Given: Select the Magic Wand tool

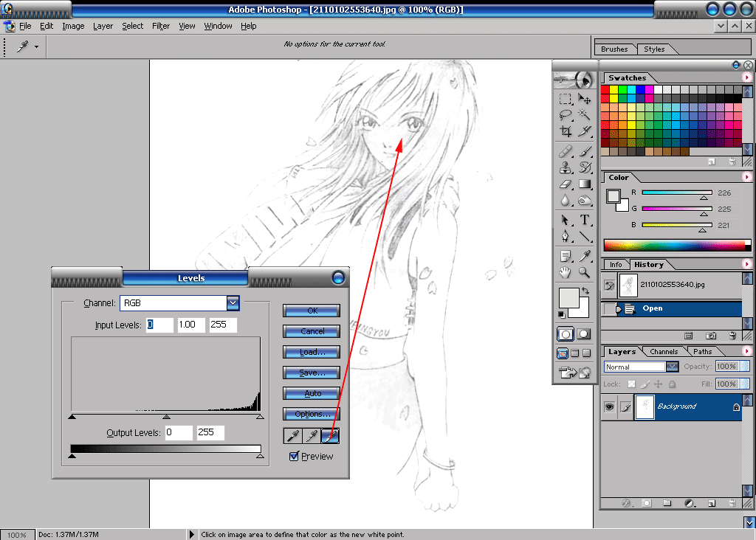Looking at the screenshot, I should click(x=585, y=115).
